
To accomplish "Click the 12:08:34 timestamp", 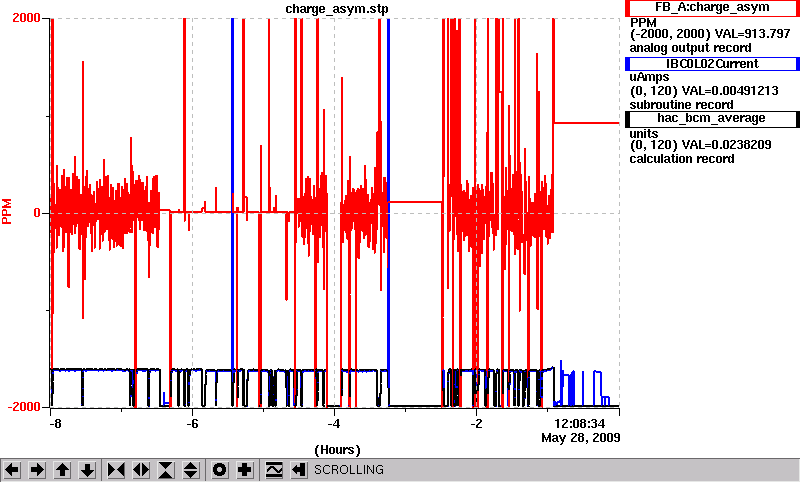I will [580, 424].
